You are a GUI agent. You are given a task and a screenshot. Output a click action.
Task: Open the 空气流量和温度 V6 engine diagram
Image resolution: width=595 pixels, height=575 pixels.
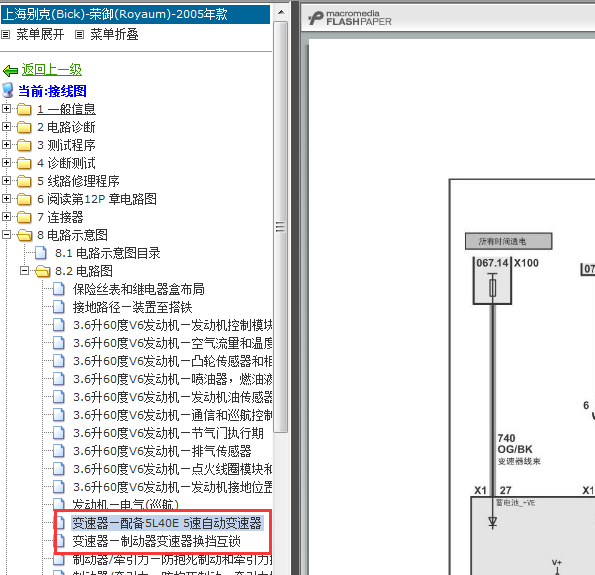(173, 343)
